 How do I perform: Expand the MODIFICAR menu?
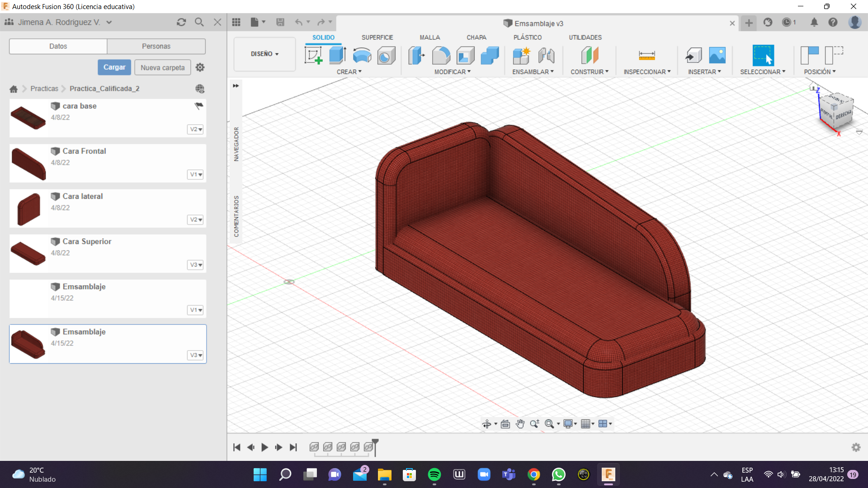tap(452, 72)
